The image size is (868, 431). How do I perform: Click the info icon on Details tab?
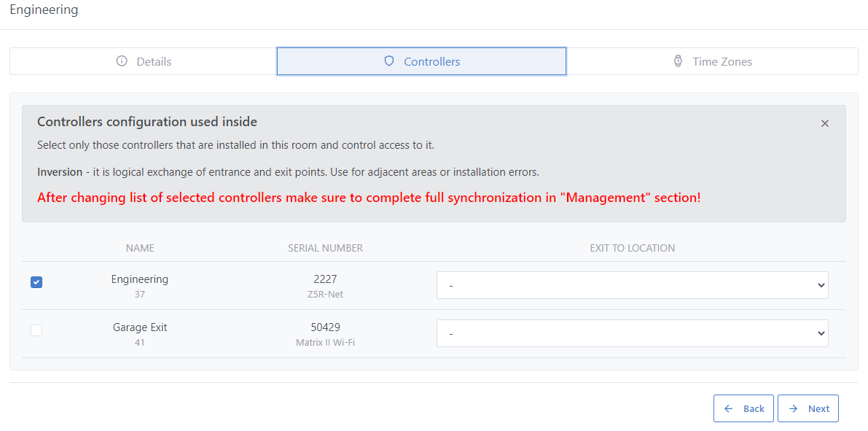(122, 61)
